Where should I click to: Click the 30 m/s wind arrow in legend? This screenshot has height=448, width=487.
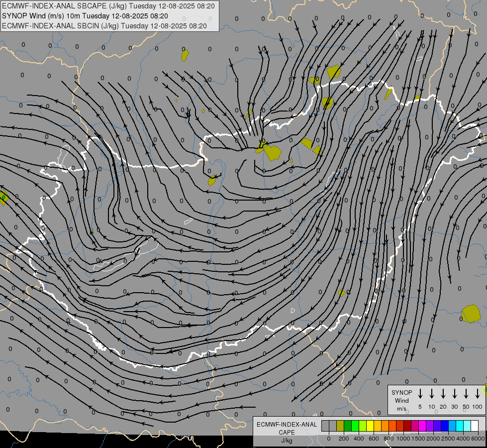click(x=454, y=394)
